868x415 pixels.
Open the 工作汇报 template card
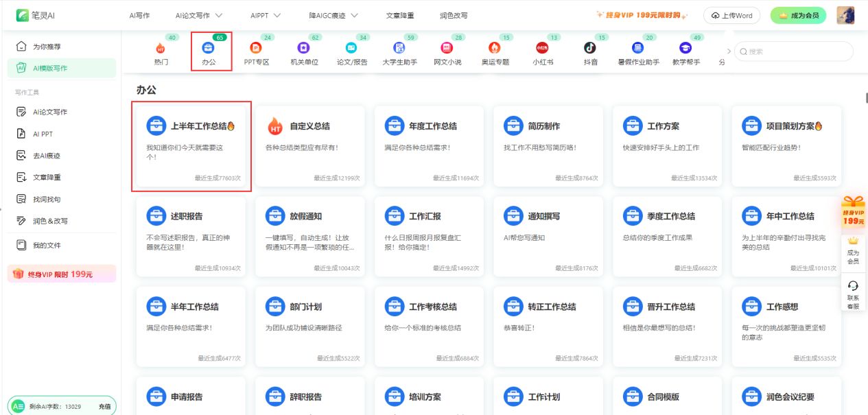pos(430,237)
